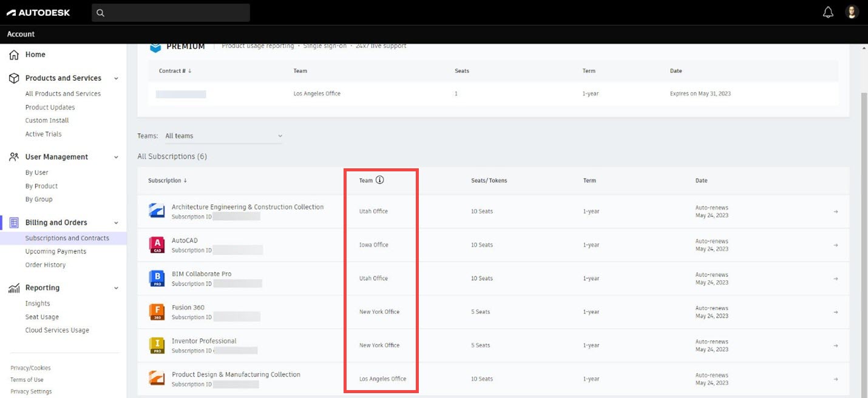Click the Architecture Engineering & Construction Collection icon

coord(157,211)
